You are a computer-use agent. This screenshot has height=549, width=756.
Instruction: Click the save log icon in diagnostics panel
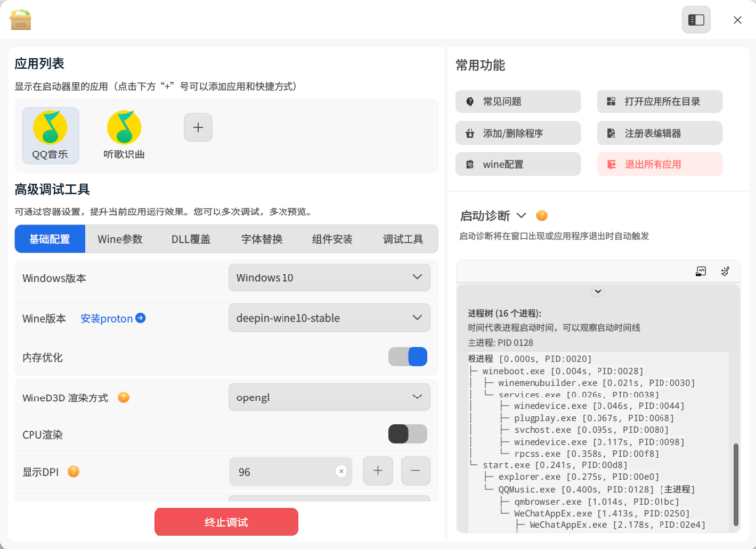pos(701,272)
